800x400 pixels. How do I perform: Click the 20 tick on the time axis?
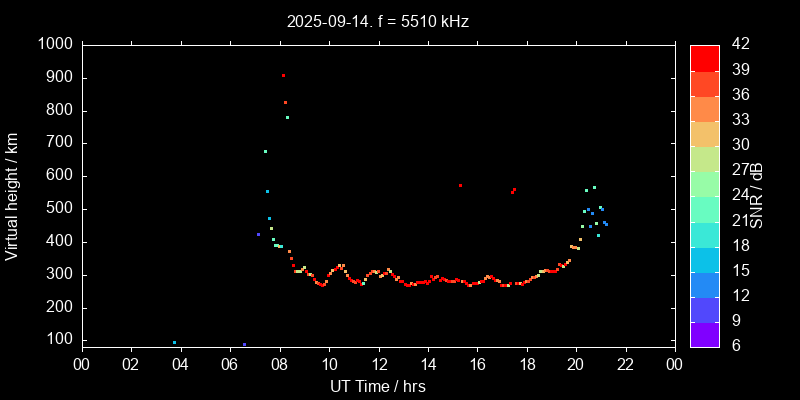[x=576, y=364]
